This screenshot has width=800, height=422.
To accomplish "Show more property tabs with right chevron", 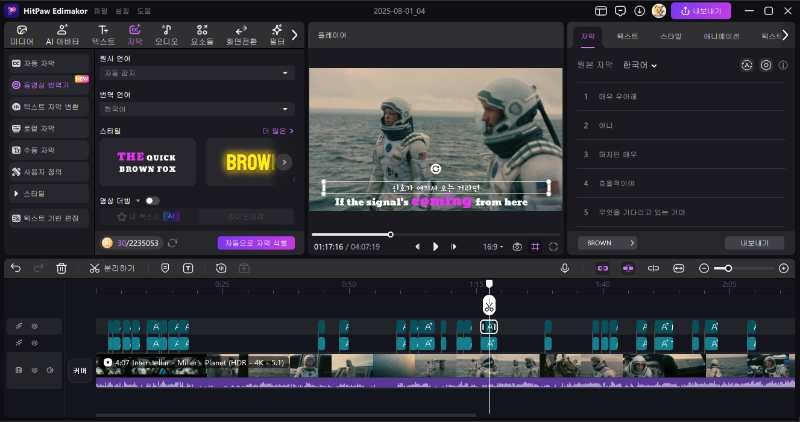I will 785,35.
